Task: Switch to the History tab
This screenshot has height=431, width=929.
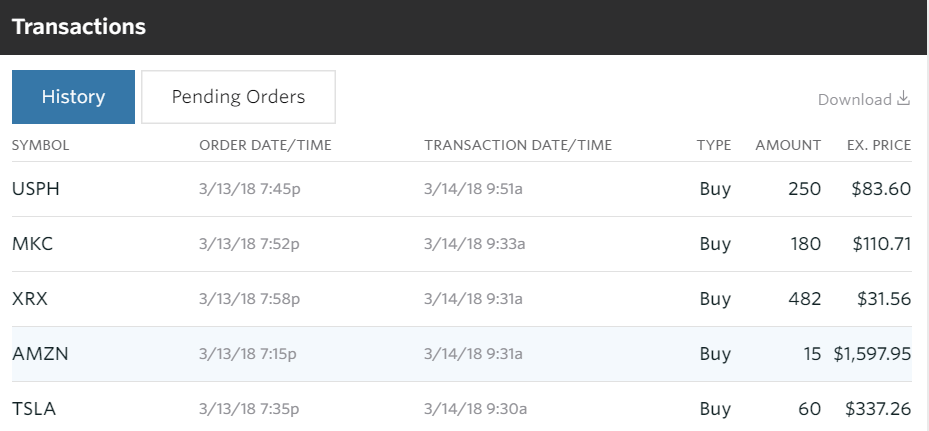Action: click(x=73, y=97)
